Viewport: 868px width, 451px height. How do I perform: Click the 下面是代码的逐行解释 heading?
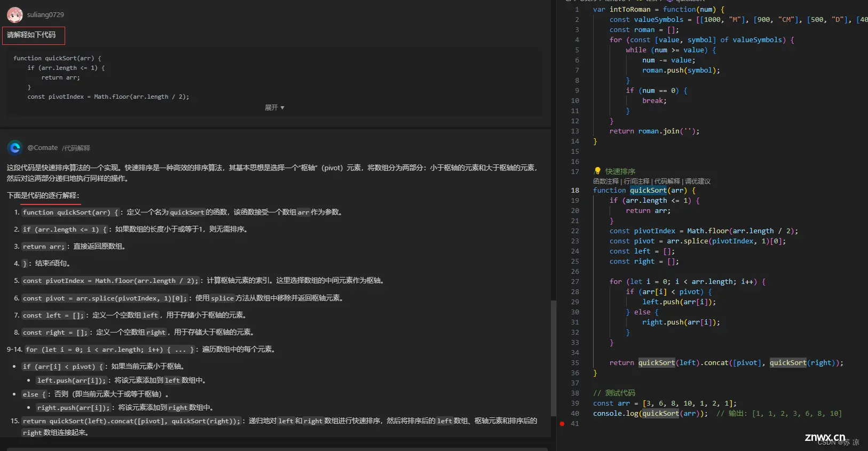pos(43,195)
